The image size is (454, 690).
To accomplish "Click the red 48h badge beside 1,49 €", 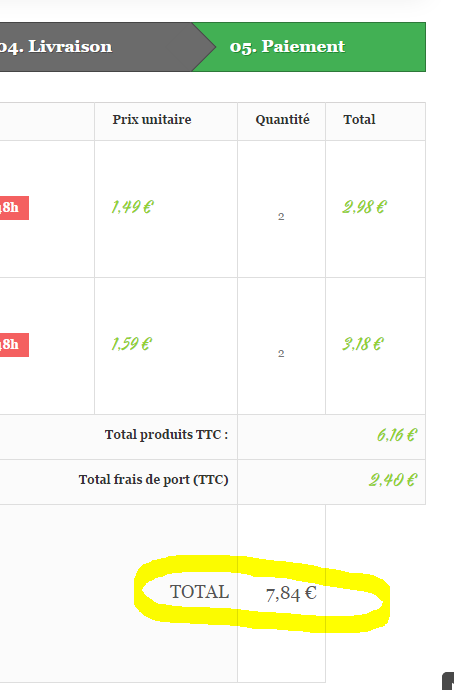I will [14, 208].
